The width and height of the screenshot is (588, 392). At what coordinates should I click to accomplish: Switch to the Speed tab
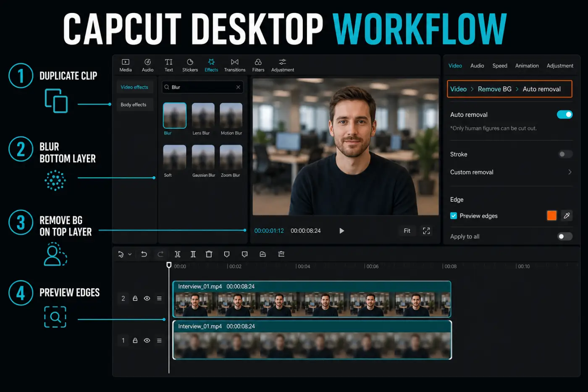pos(500,66)
